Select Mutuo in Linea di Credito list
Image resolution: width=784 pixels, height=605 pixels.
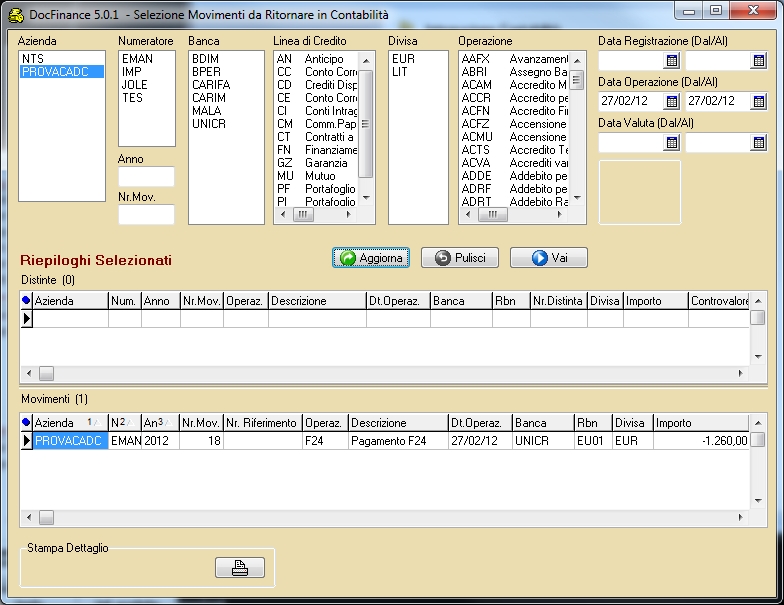(320, 176)
